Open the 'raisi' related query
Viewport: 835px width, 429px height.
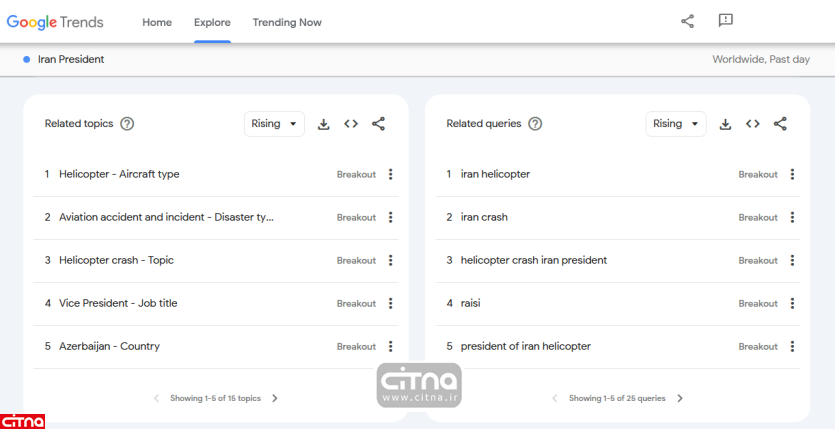[471, 303]
